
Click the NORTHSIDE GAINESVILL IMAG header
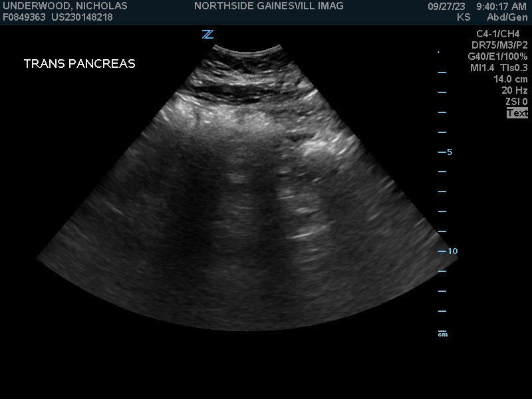(269, 6)
